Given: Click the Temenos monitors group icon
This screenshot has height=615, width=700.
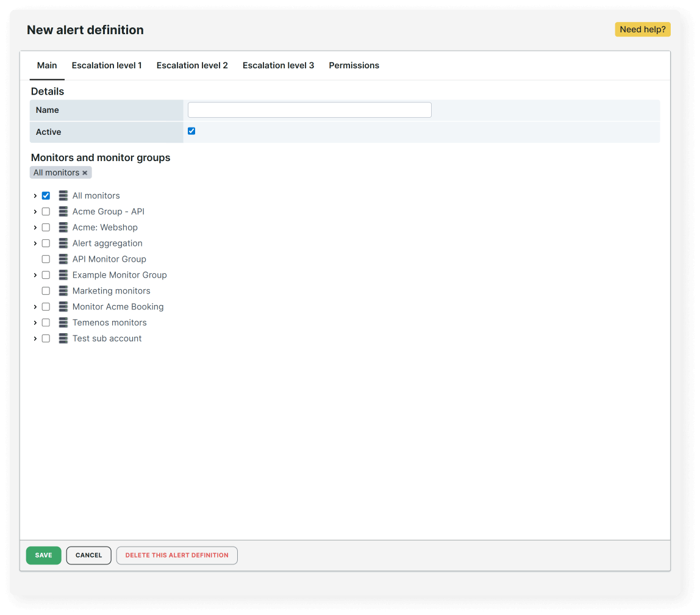Looking at the screenshot, I should 63,322.
